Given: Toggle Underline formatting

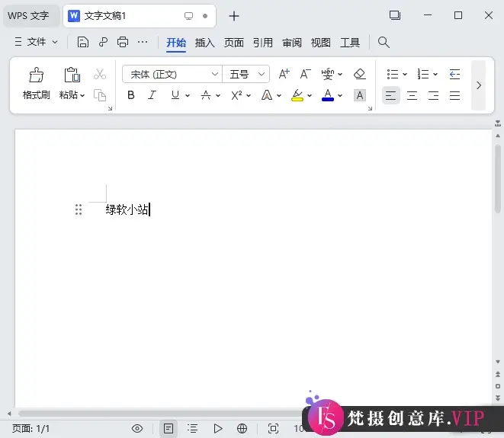Looking at the screenshot, I should click(175, 95).
